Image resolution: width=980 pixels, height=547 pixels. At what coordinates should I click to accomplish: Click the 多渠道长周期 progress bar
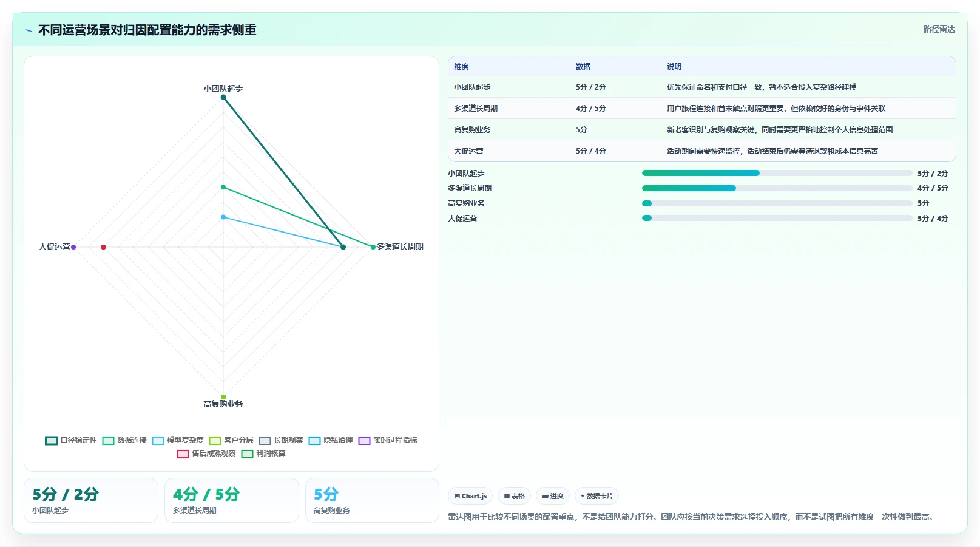(x=777, y=188)
